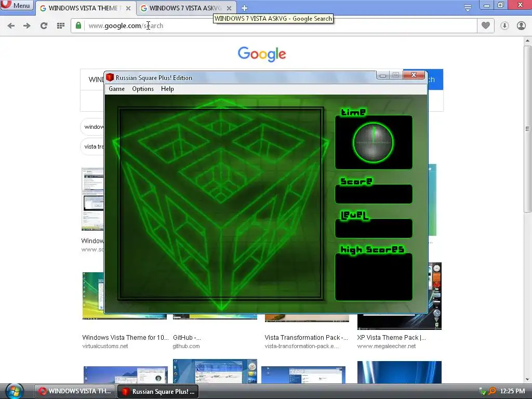Close the WINDOWS 7 VISTA ASKVG tab
This screenshot has height=399, width=532.
229,8
